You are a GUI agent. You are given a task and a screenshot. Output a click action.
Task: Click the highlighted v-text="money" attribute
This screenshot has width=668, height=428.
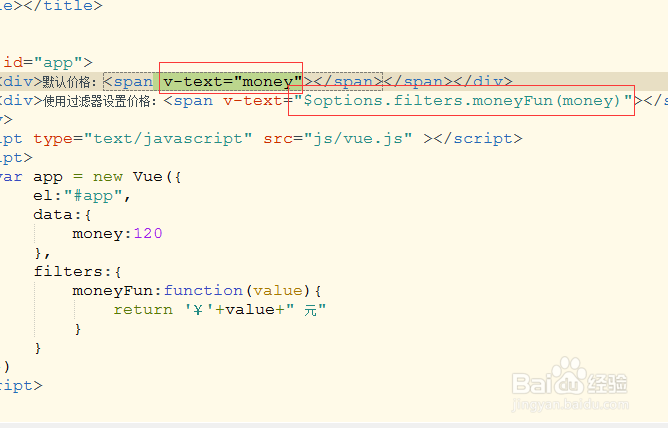tap(233, 81)
